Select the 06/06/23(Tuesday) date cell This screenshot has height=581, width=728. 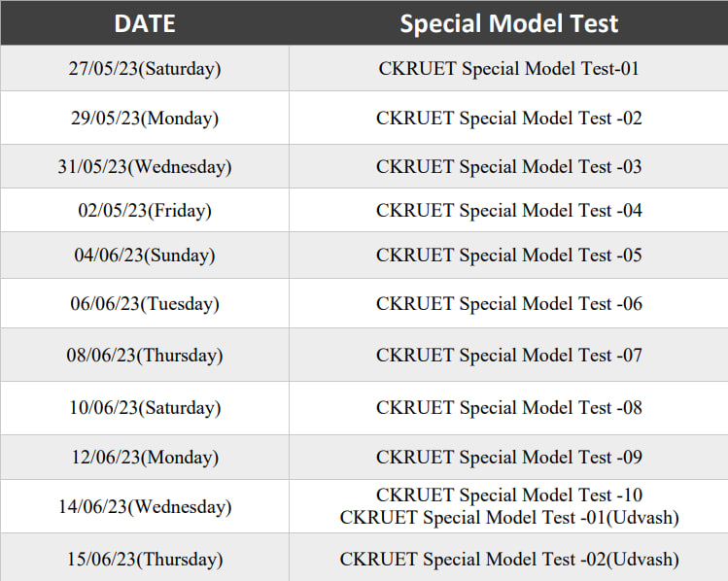click(x=145, y=304)
